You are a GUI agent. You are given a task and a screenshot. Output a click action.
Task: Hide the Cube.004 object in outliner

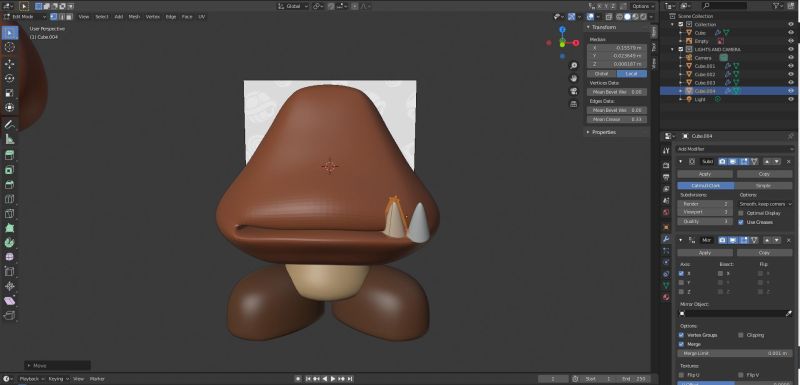791,91
